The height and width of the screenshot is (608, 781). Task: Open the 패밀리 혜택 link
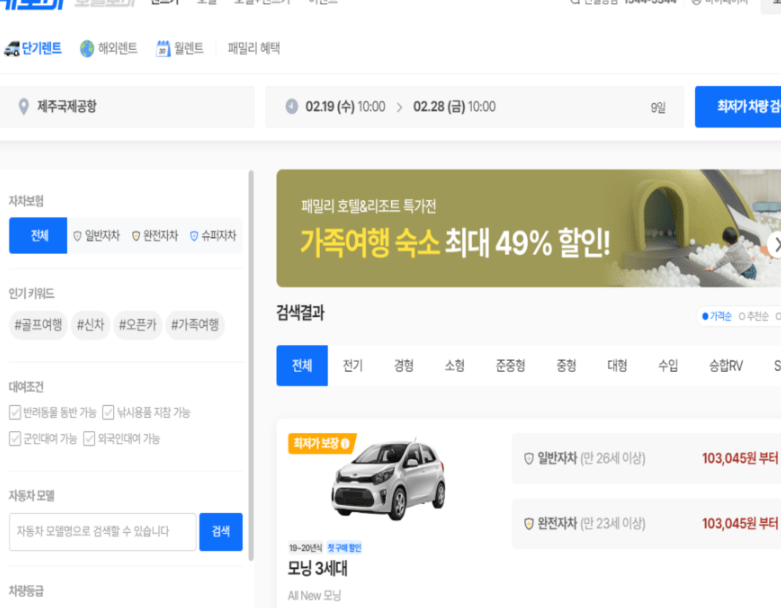[254, 48]
